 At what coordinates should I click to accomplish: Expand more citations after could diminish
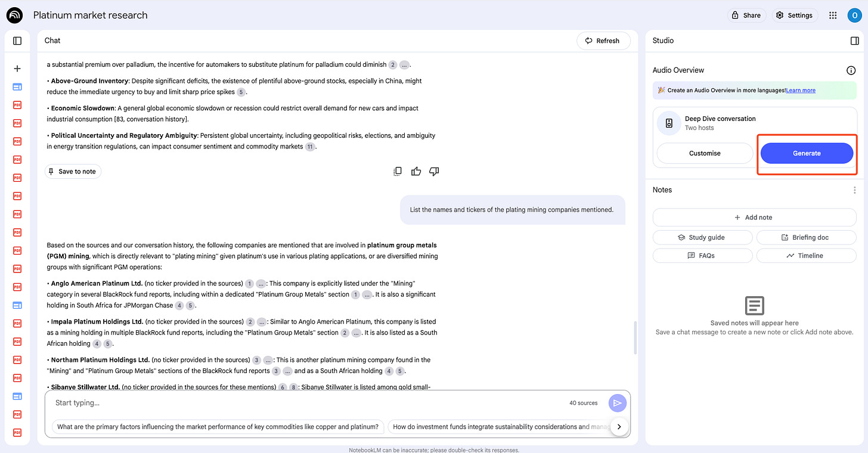pyautogui.click(x=404, y=64)
